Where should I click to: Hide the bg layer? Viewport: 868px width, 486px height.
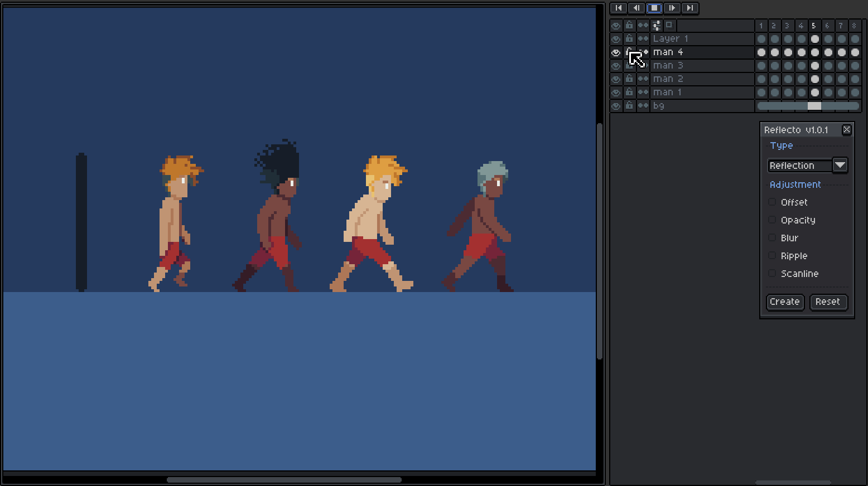[616, 106]
